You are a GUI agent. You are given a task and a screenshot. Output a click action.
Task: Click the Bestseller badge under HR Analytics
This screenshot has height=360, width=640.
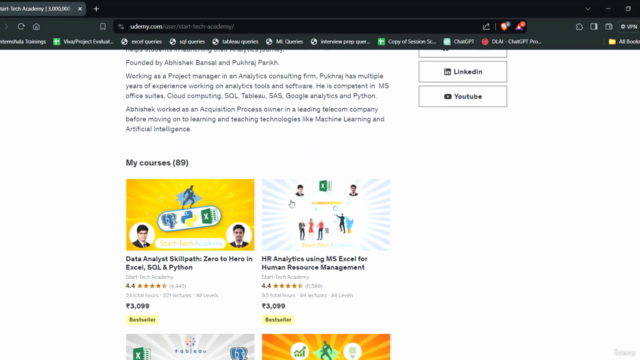coord(278,320)
